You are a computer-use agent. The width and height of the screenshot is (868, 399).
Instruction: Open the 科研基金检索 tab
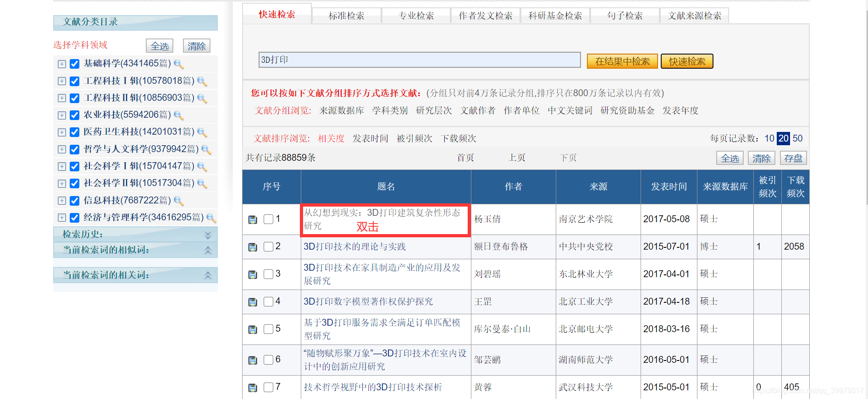pos(555,16)
